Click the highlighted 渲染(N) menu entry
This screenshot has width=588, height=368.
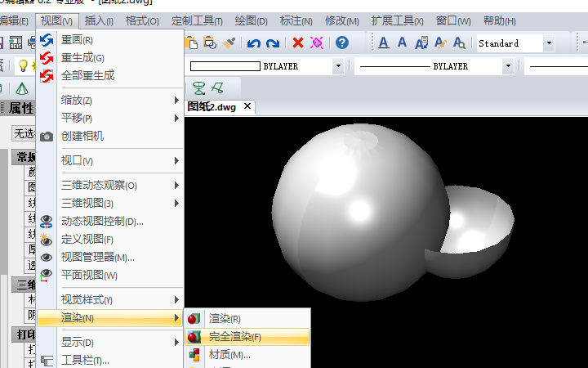(110, 318)
